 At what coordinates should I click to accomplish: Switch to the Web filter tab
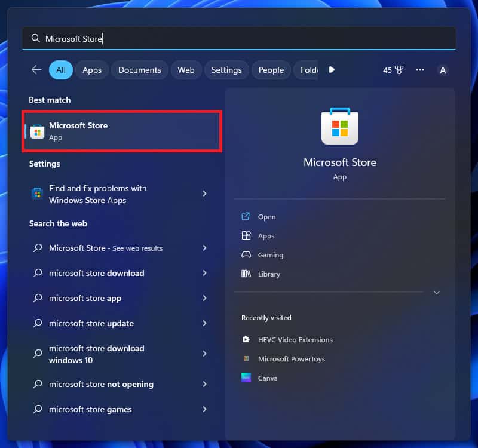[186, 70]
